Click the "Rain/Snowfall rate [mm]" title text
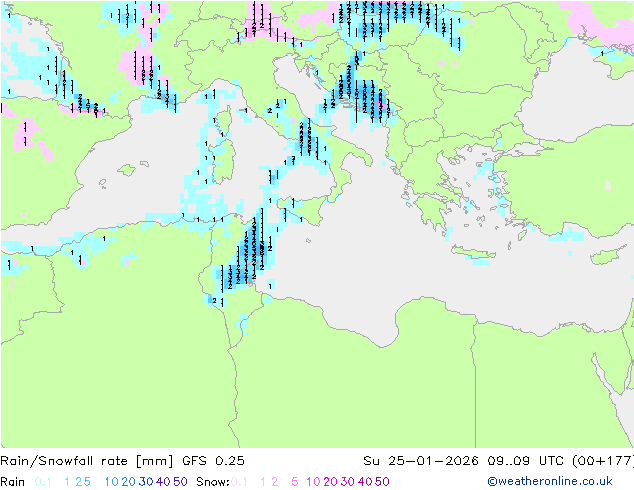This screenshot has height=490, width=634. coord(87,461)
